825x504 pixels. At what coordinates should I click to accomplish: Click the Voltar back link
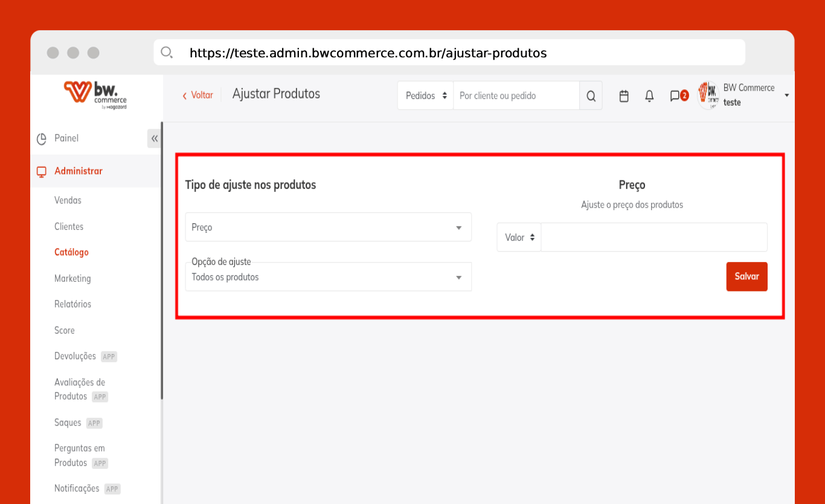(x=197, y=95)
